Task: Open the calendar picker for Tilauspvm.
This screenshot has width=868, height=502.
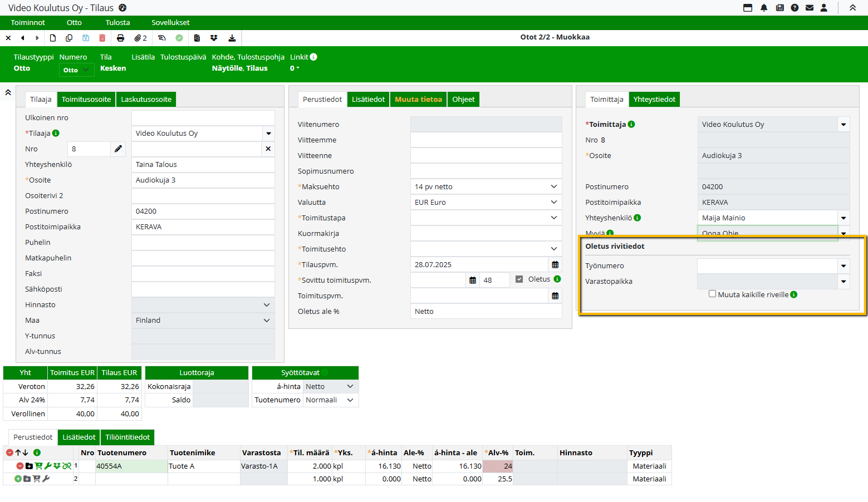Action: [x=555, y=265]
